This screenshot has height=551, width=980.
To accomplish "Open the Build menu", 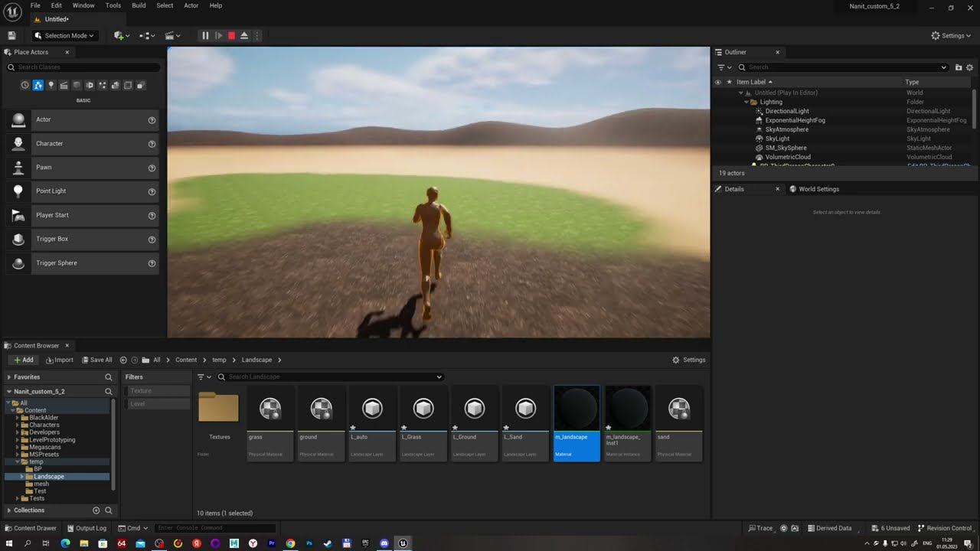I will pyautogui.click(x=139, y=5).
